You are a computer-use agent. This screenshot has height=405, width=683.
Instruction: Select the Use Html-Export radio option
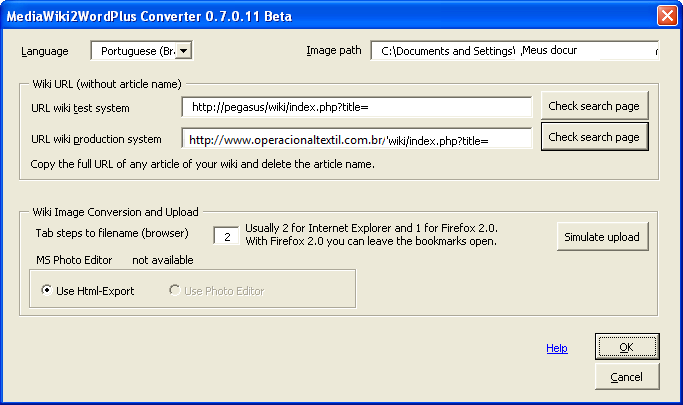pos(47,291)
